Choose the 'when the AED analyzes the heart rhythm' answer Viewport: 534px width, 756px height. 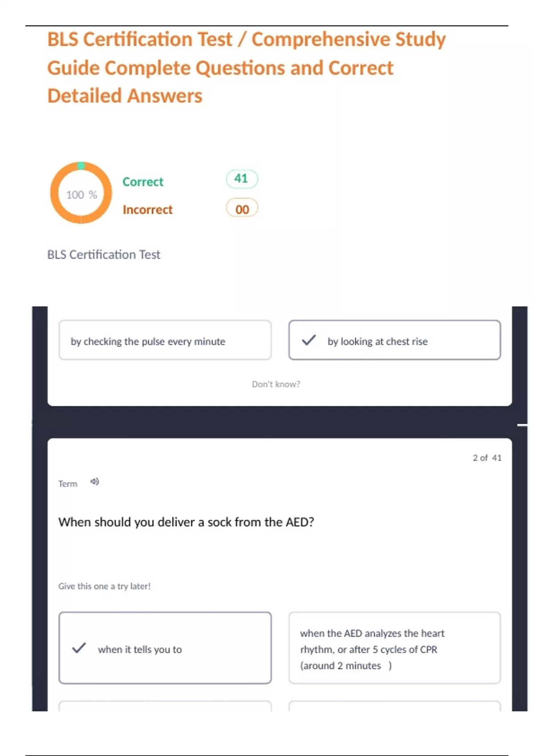tap(394, 648)
